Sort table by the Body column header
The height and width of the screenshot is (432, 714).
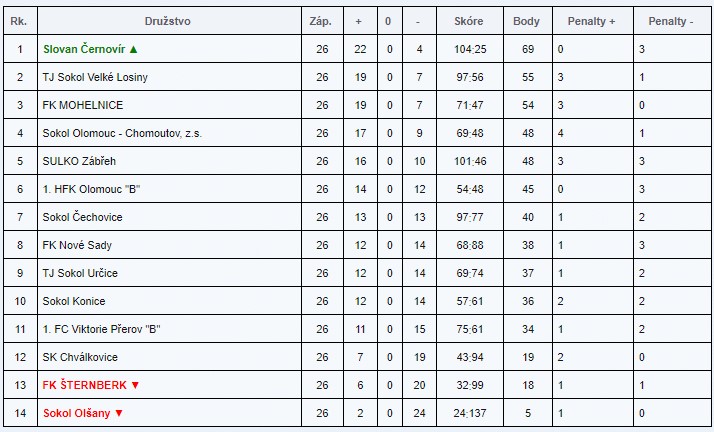[526, 20]
